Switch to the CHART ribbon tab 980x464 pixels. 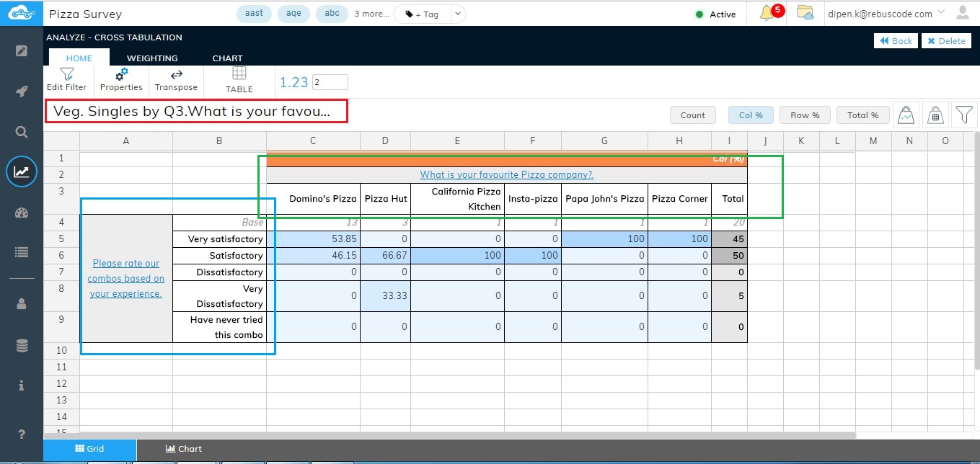coord(227,58)
